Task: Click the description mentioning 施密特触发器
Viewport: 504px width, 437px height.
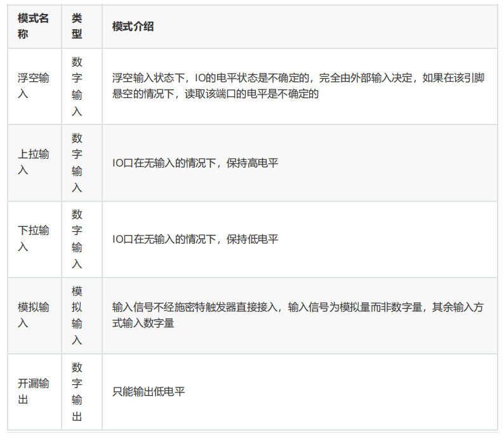Action: (300, 316)
